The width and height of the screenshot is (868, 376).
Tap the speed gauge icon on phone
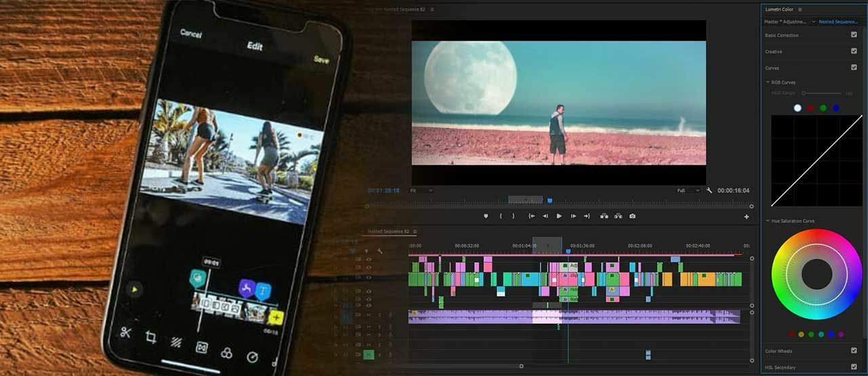[x=252, y=356]
